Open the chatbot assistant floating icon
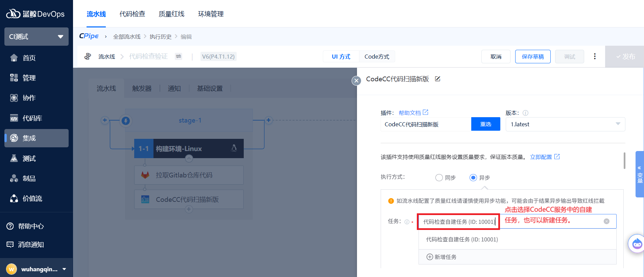Screen dimensions: 644x277 [x=637, y=243]
